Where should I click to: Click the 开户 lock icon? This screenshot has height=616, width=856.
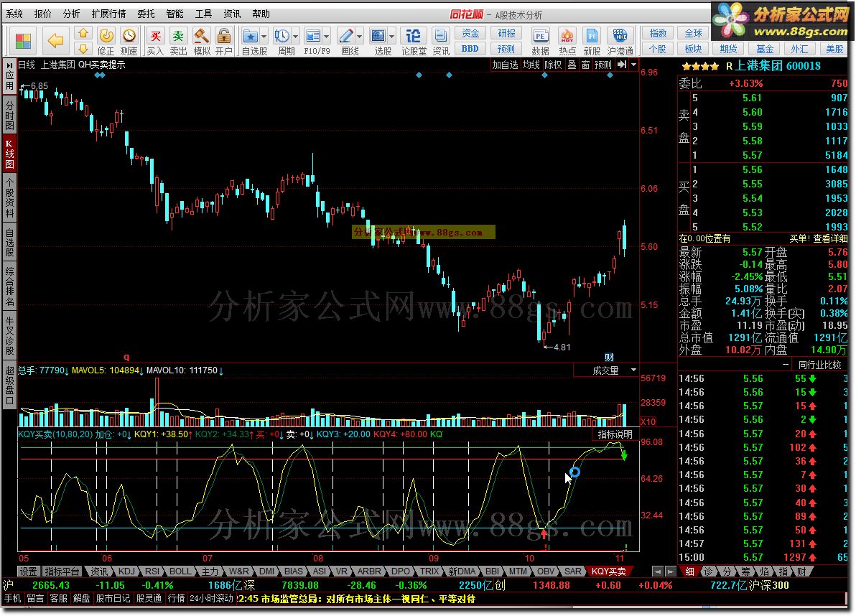click(223, 36)
